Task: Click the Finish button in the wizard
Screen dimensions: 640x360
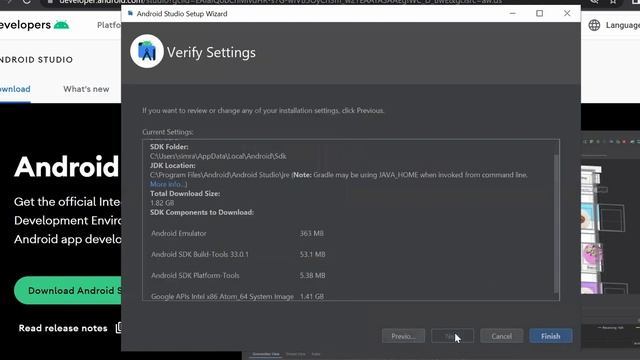Action: click(551, 336)
